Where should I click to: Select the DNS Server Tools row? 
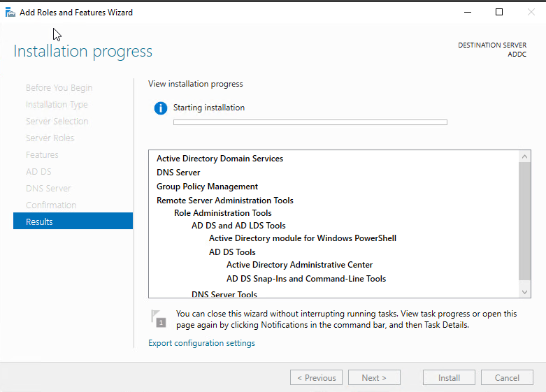(224, 294)
